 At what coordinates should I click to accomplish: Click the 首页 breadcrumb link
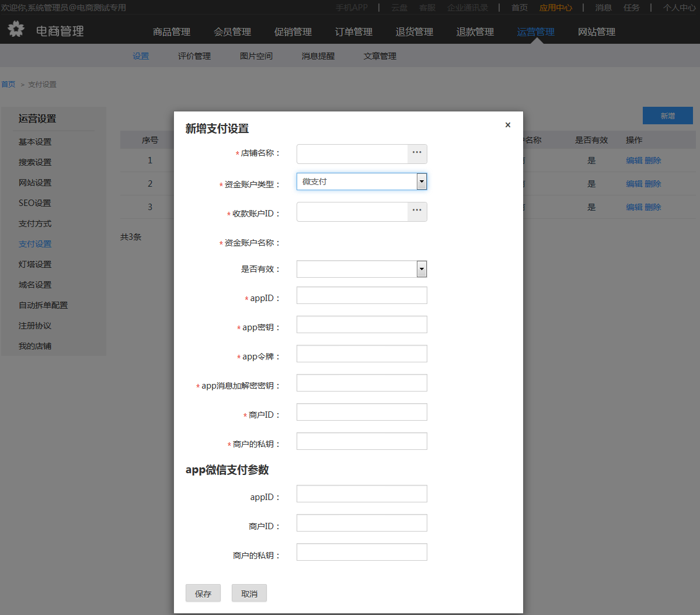click(x=8, y=85)
